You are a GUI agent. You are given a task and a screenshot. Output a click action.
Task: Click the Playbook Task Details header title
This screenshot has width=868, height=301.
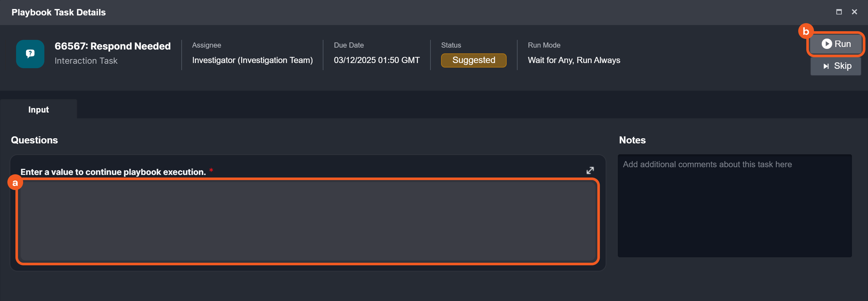tap(59, 13)
